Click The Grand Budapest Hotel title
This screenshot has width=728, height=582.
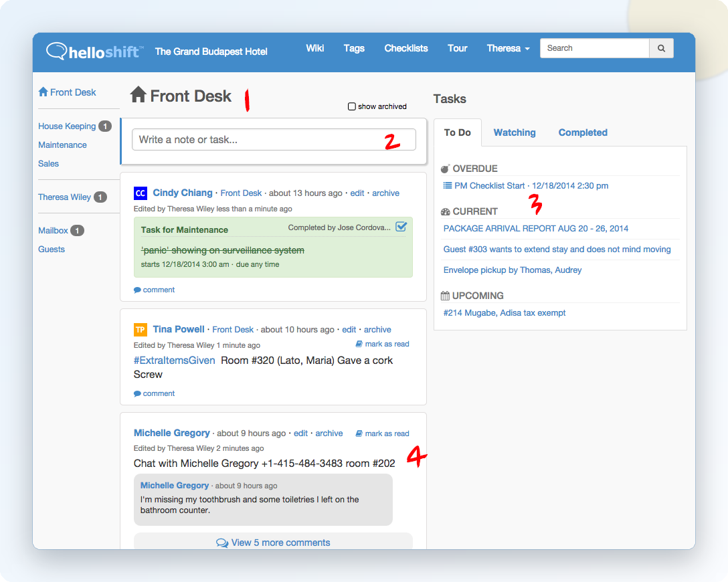tap(211, 52)
